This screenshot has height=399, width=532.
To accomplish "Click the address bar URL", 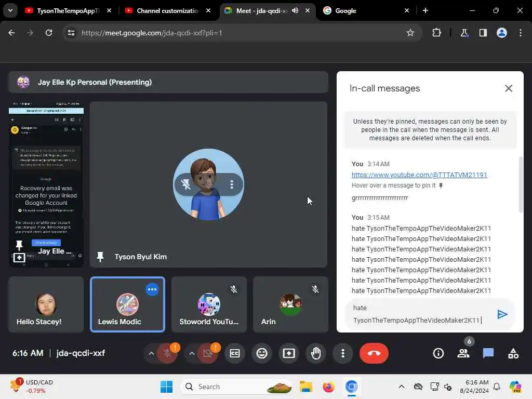I will 152,33.
